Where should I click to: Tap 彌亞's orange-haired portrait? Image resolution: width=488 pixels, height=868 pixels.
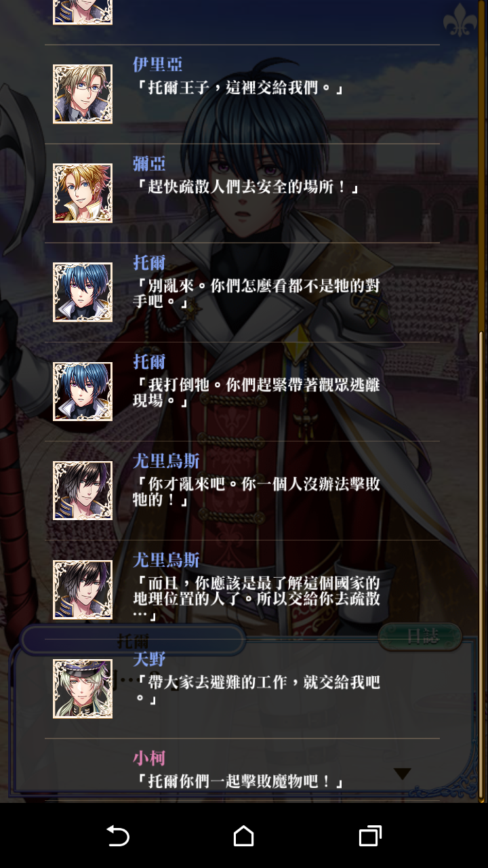pyautogui.click(x=83, y=193)
